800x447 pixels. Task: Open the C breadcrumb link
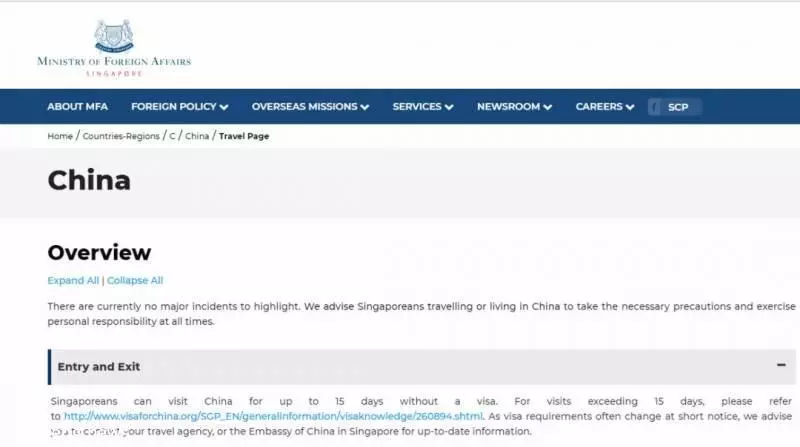point(172,136)
